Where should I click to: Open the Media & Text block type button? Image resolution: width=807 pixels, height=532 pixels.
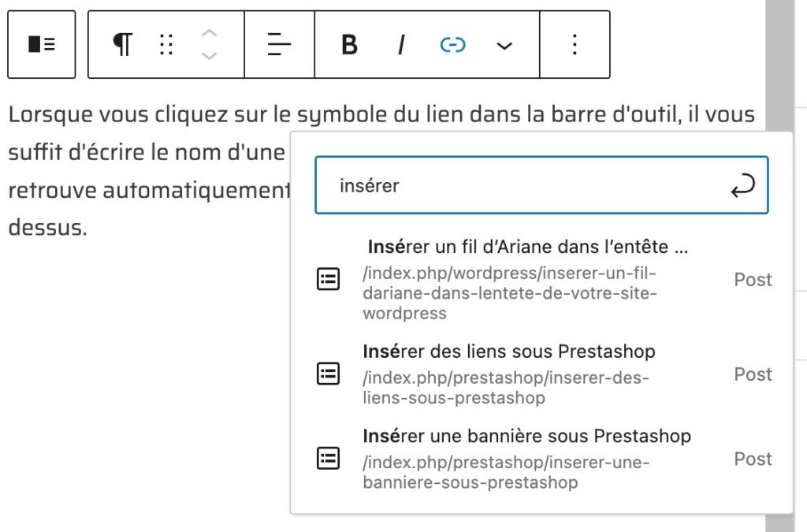pyautogui.click(x=41, y=44)
